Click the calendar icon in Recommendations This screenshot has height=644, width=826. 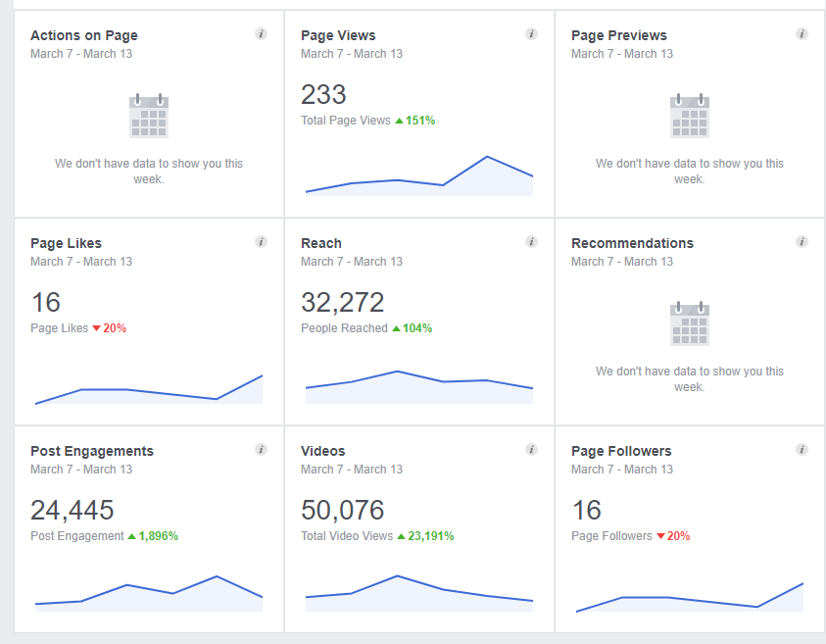coord(690,323)
